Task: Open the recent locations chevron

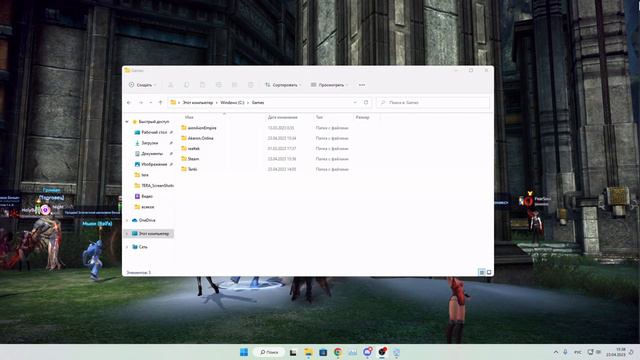Action: click(x=151, y=102)
